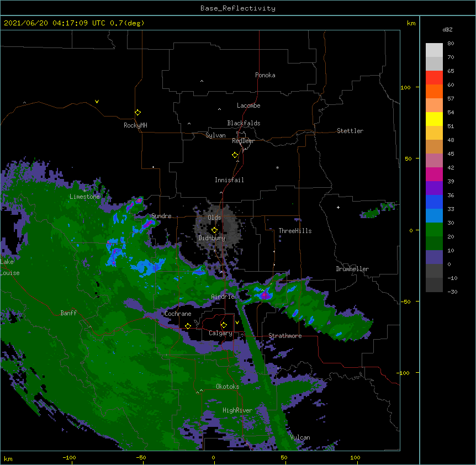Select the bright green 20-30 dBZ swatch
This screenshot has width=476, height=465.
(434, 230)
